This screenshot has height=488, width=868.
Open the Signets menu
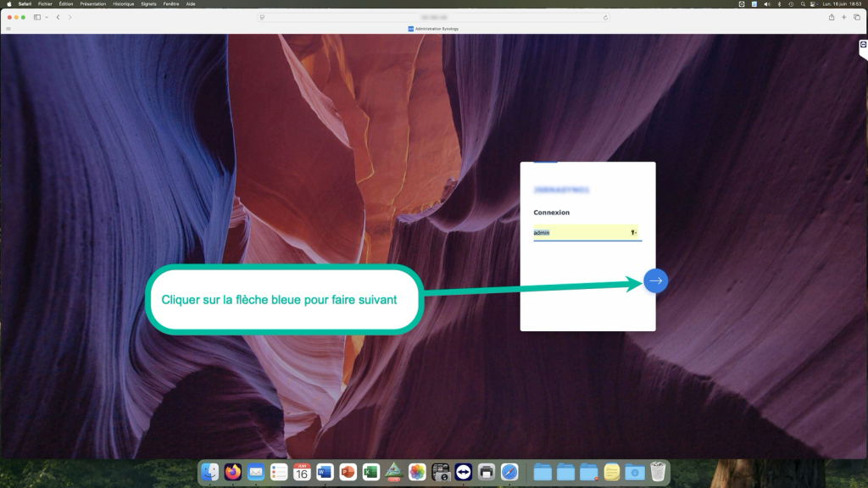pyautogui.click(x=148, y=4)
